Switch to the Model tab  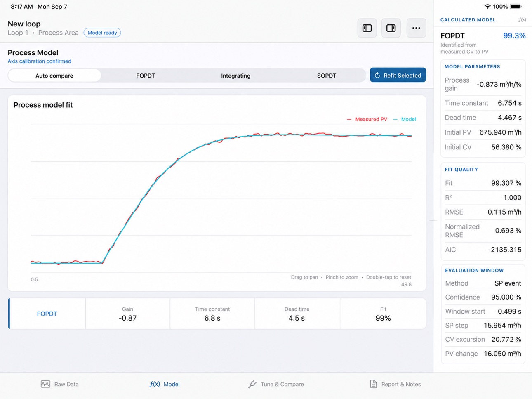pos(165,384)
